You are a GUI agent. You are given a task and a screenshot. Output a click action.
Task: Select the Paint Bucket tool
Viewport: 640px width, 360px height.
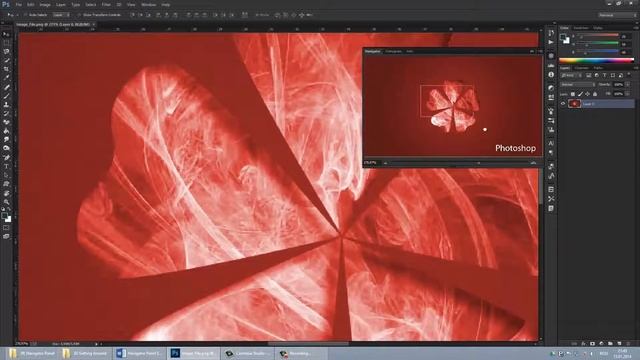tap(6, 131)
